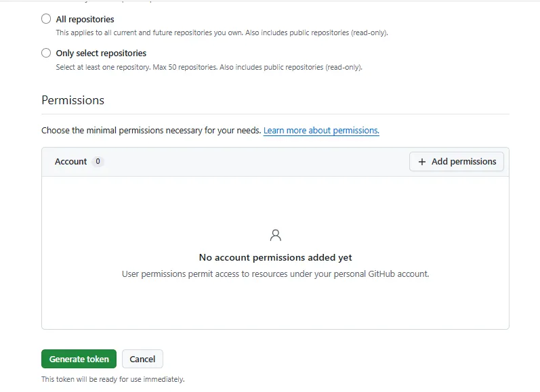Open the Learn more about permissions link
The image size is (540, 392).
321,131
